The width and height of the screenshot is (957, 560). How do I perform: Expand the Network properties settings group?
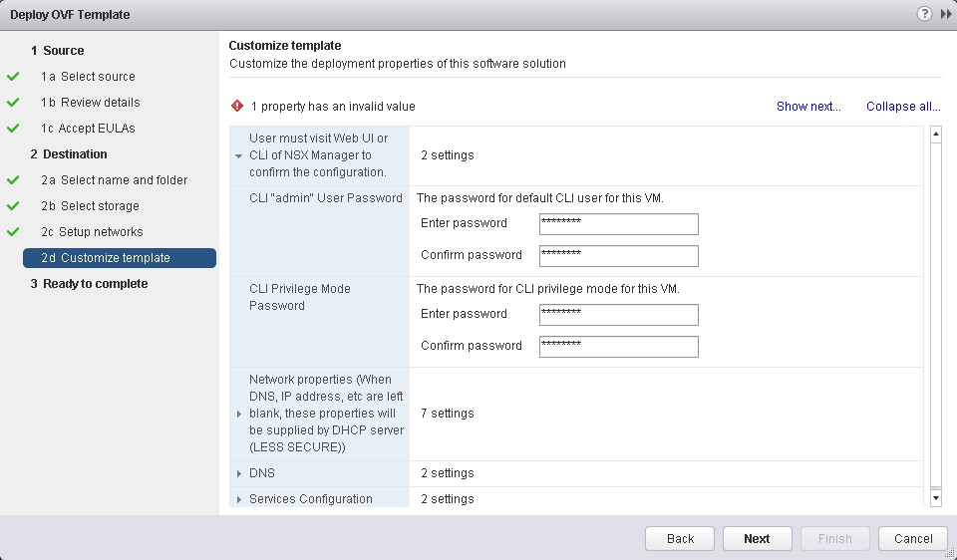click(238, 414)
